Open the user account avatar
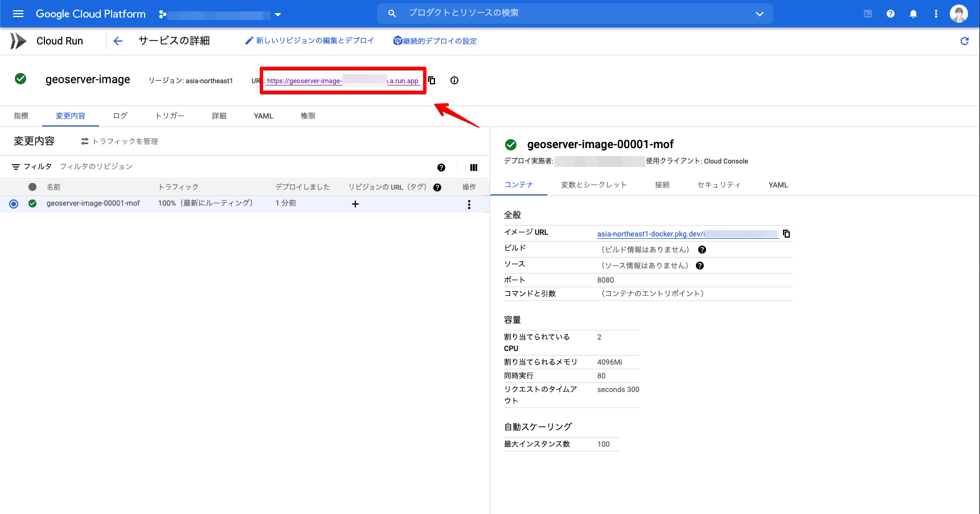980x514 pixels. tap(959, 14)
